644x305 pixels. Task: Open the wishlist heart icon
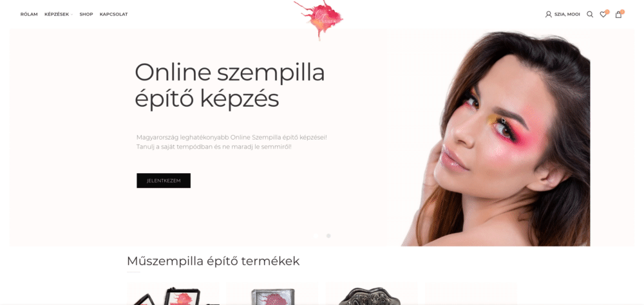603,15
